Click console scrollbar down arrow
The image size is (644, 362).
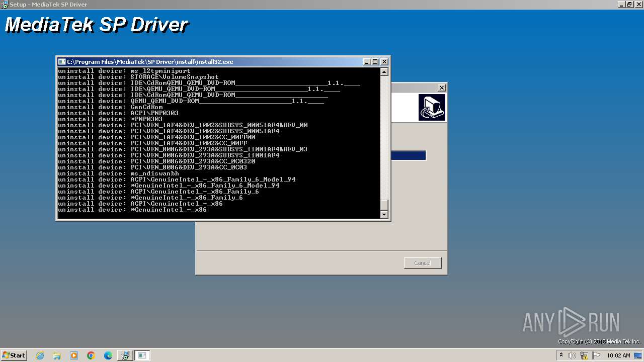tap(384, 215)
